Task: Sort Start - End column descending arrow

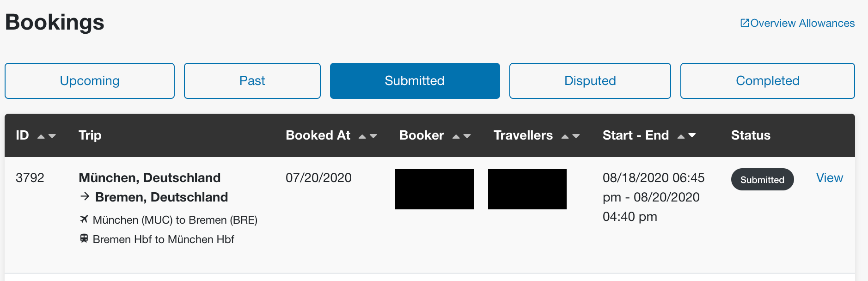Action: tap(692, 136)
